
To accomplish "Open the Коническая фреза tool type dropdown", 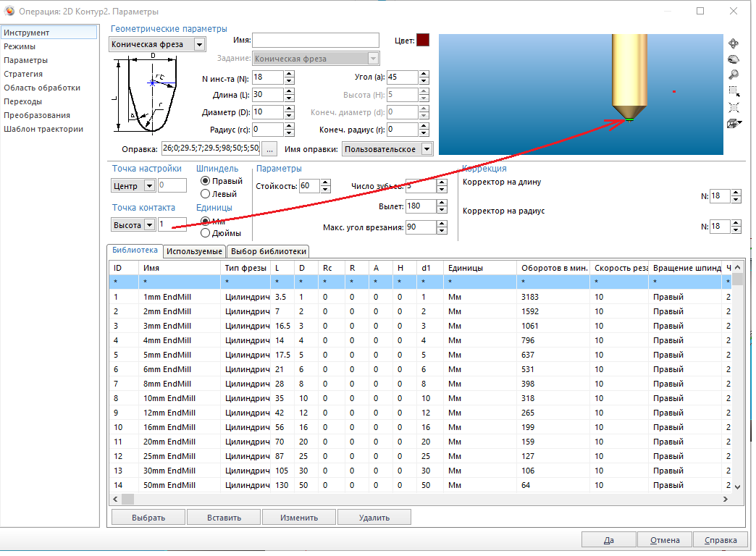I will pos(199,44).
